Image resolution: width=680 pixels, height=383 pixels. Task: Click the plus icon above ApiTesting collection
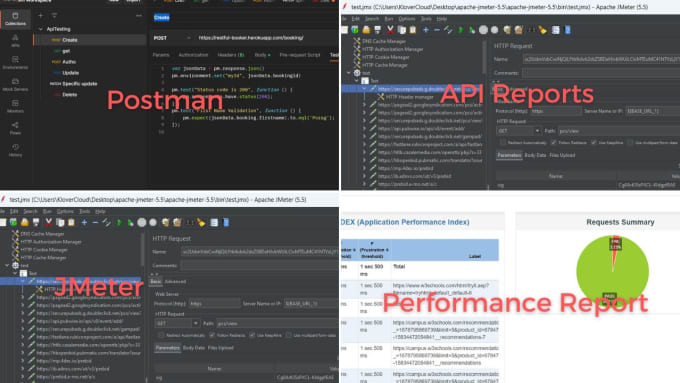click(40, 16)
